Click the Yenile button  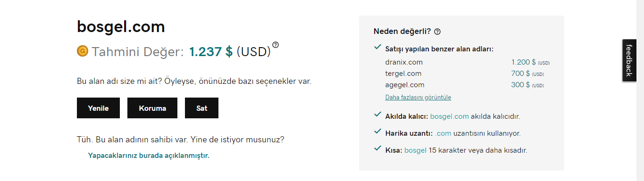(98, 108)
